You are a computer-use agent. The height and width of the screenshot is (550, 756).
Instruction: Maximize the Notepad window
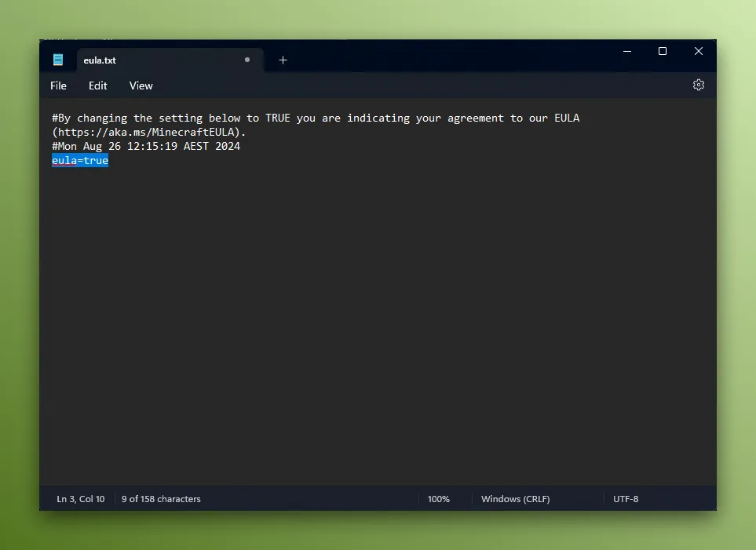(x=662, y=51)
